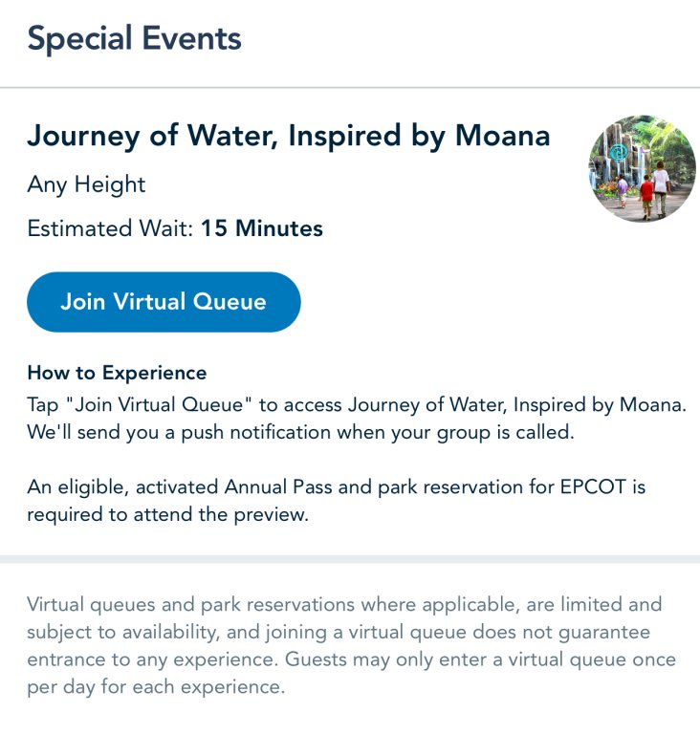Tap the Join Virtual Queue button
The height and width of the screenshot is (734, 700).
(x=164, y=302)
